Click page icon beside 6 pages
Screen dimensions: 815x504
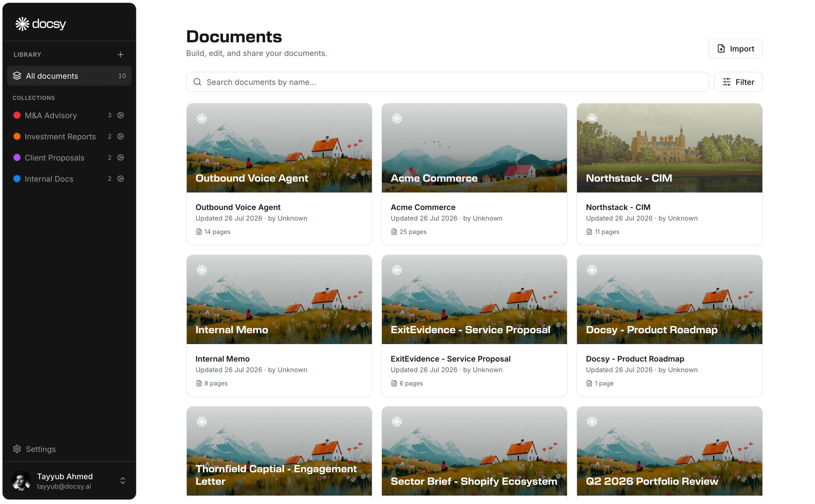click(394, 384)
